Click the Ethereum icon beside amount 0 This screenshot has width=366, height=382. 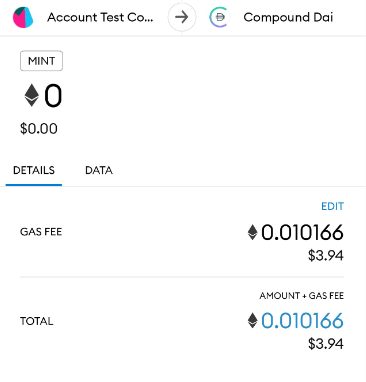coord(32,96)
